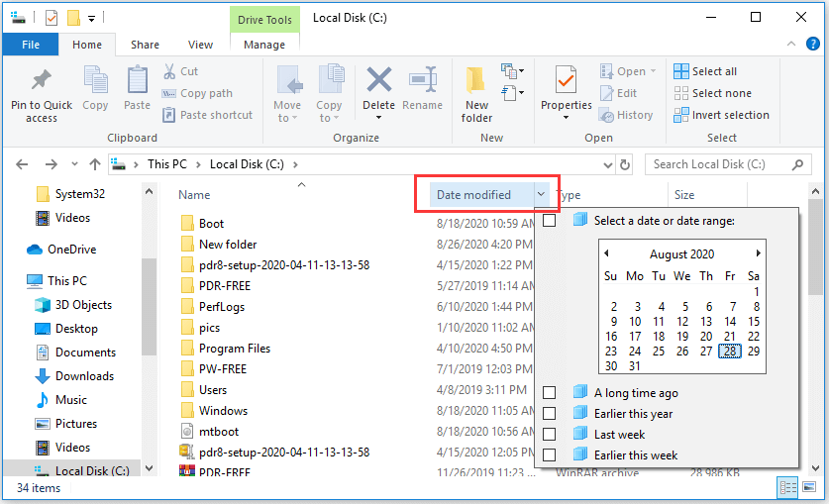Switch to the View ribbon tab

pos(200,45)
